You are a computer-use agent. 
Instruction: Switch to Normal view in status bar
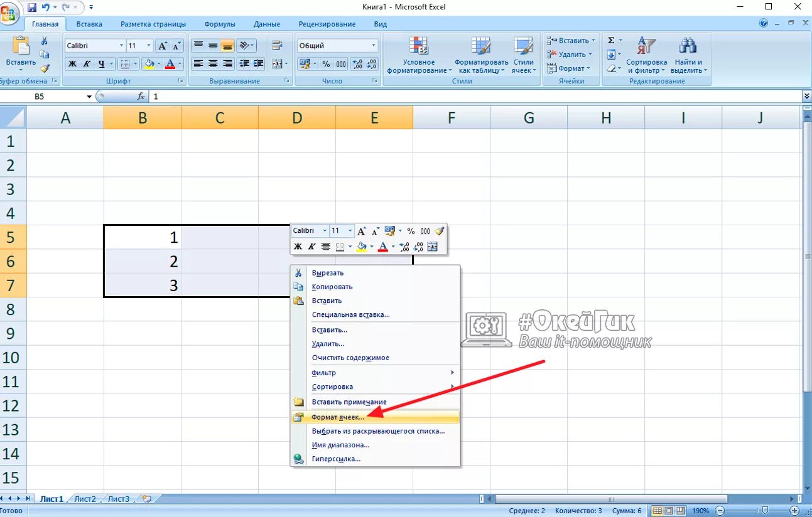pyautogui.click(x=657, y=511)
